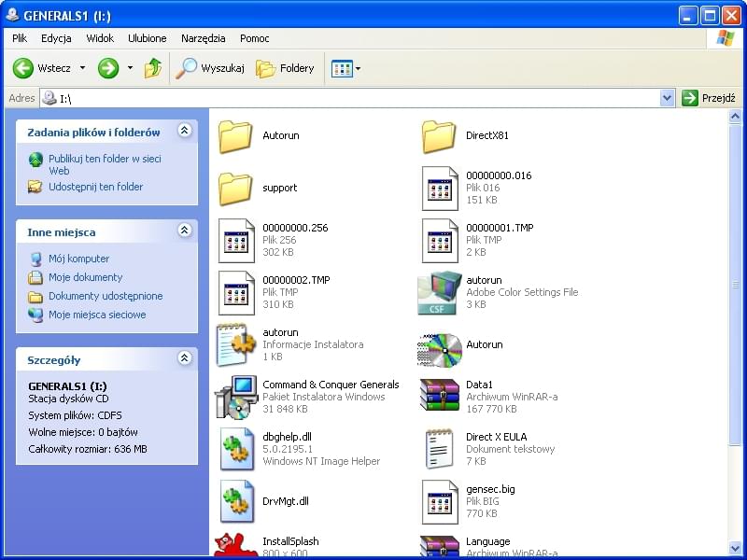The height and width of the screenshot is (560, 747).
Task: Open Moje miejsca sieciowe link
Action: pos(97,315)
